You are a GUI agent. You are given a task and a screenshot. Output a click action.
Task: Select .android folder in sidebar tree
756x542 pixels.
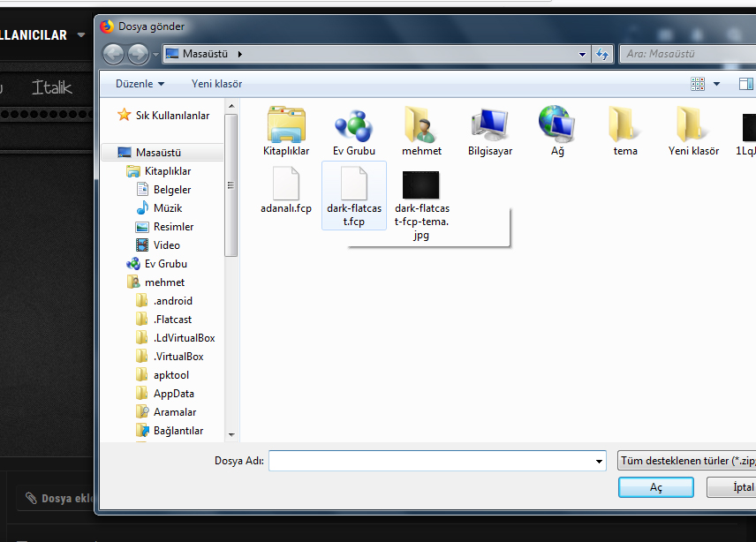click(x=172, y=301)
